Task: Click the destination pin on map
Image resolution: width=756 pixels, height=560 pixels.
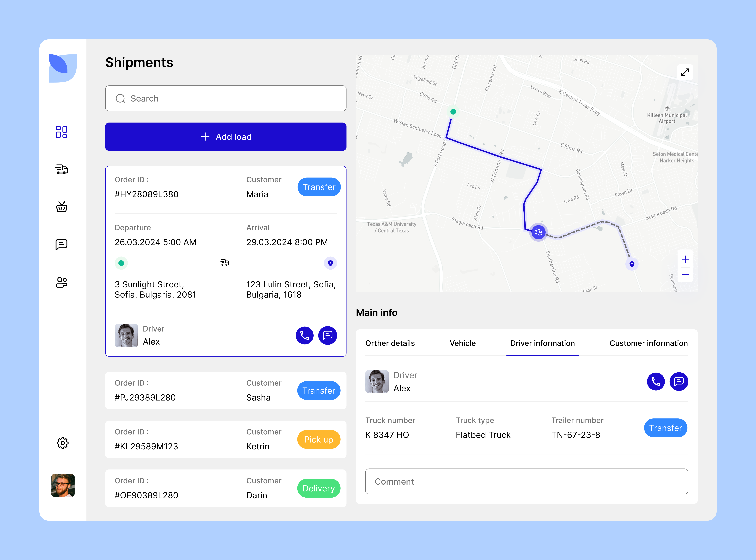Action: pyautogui.click(x=632, y=264)
